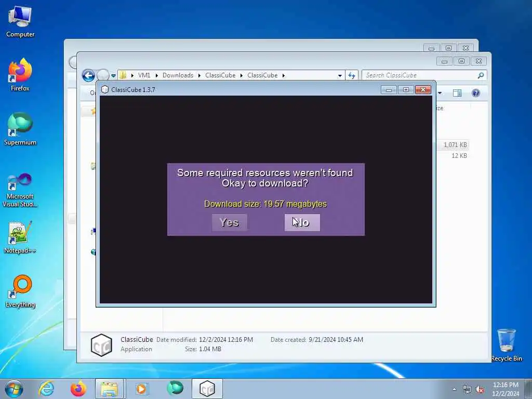Toggle the preview pane button
This screenshot has width=532, height=399.
point(457,93)
